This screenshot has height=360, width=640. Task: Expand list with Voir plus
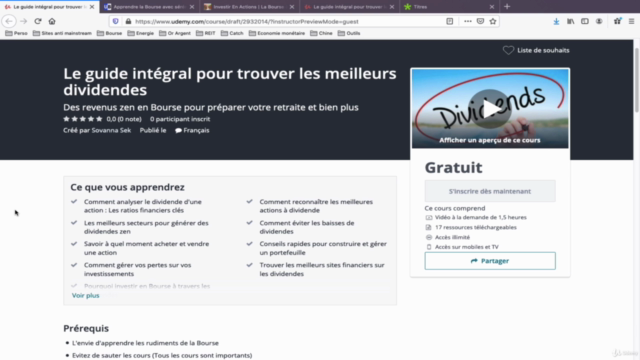coord(86,295)
